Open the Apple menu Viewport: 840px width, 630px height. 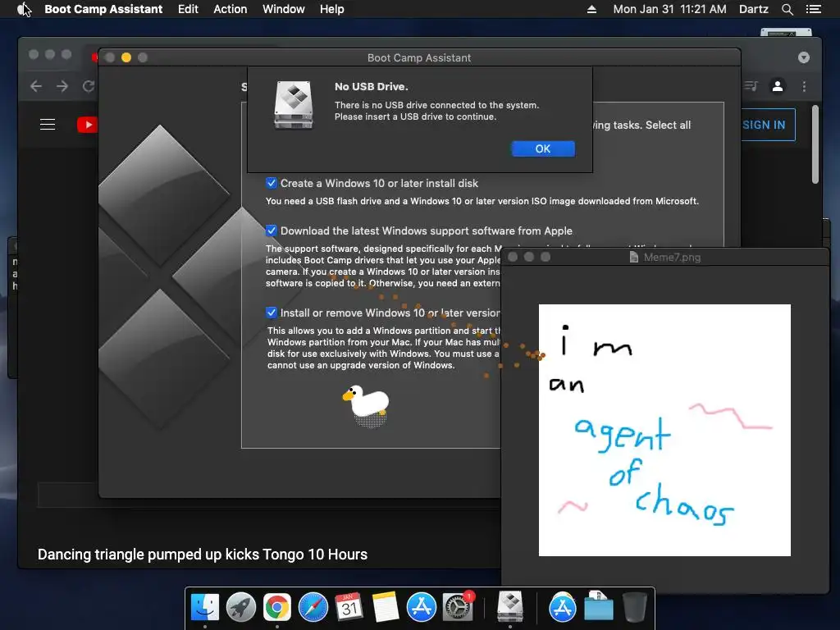tap(24, 9)
